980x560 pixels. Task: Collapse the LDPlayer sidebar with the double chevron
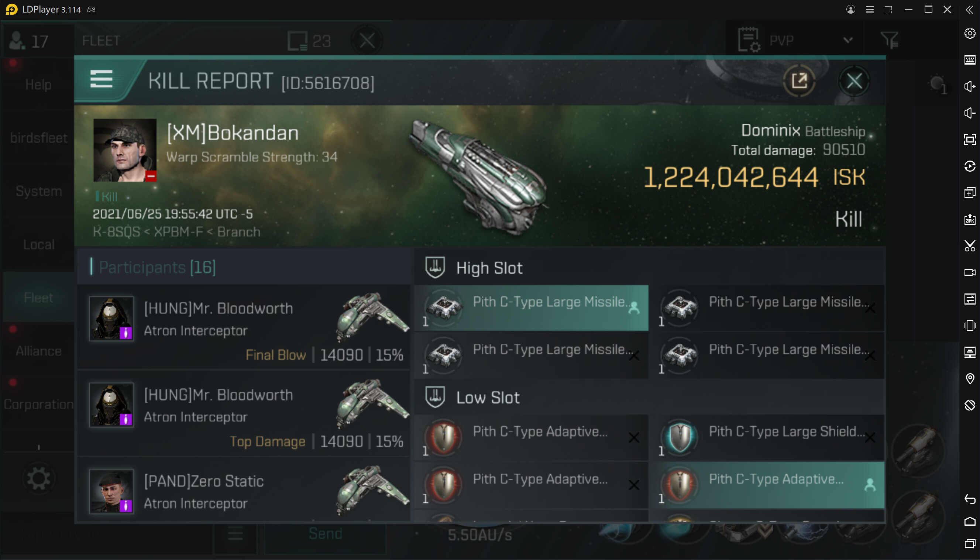(969, 10)
